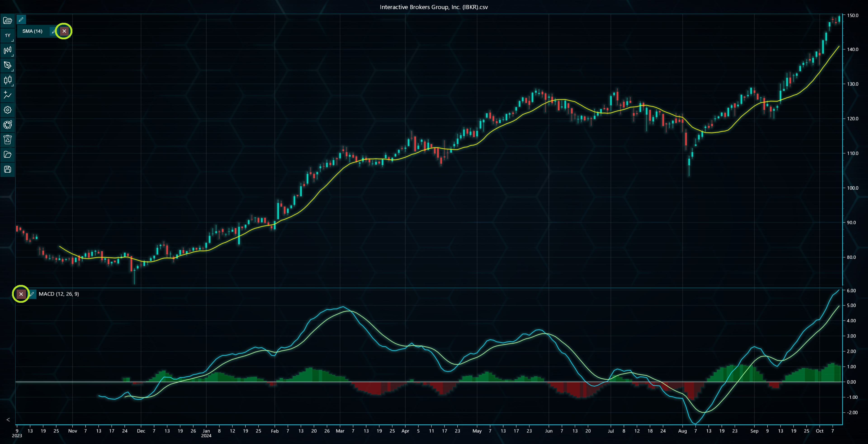Click the recycle trash bin icon

click(7, 139)
